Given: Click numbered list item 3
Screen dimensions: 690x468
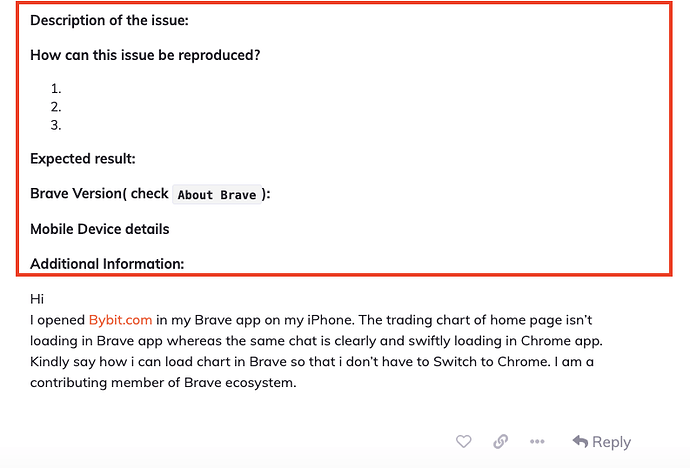Looking at the screenshot, I should tap(56, 125).
